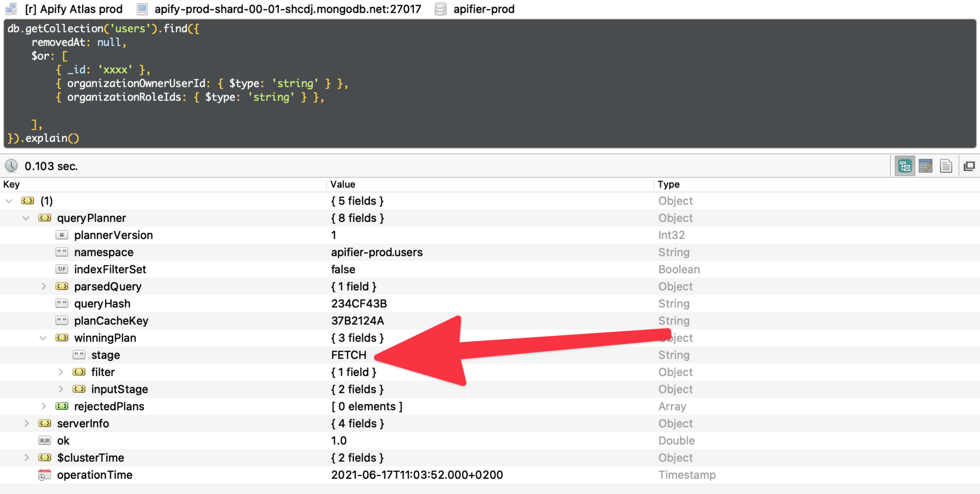Click the timestamp icon next to operationTime
Viewport: 980px width, 494px height.
click(x=45, y=475)
